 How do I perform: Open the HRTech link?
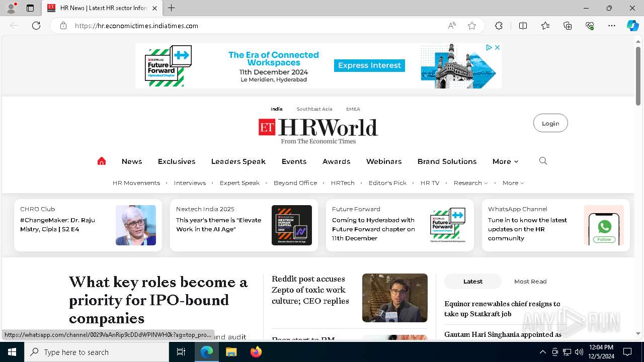coord(343,183)
